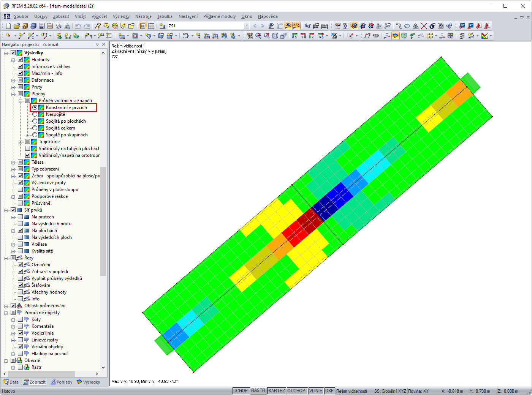The image size is (532, 395).
Task: Collapse the Plochy tree node
Action: (x=13, y=94)
